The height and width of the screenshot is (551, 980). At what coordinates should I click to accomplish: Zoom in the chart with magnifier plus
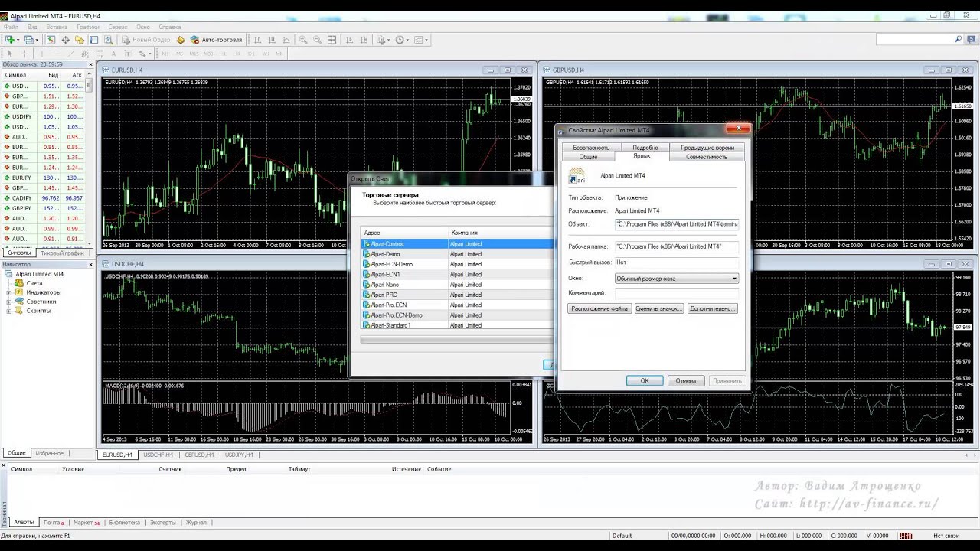303,40
